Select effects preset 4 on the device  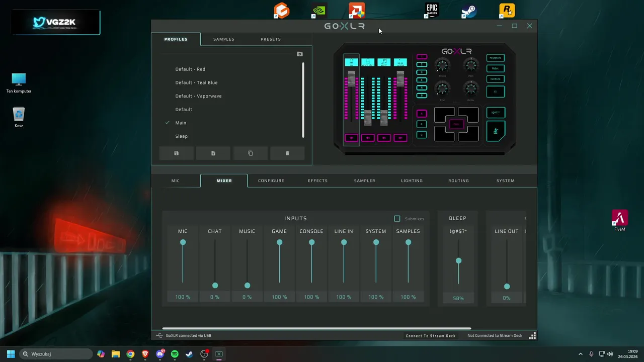tap(422, 80)
